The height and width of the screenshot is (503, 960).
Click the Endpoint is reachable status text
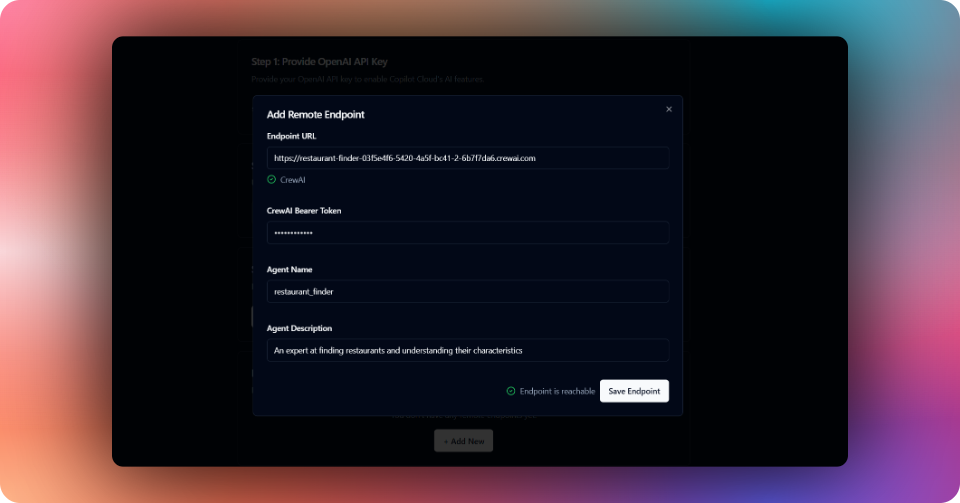557,391
